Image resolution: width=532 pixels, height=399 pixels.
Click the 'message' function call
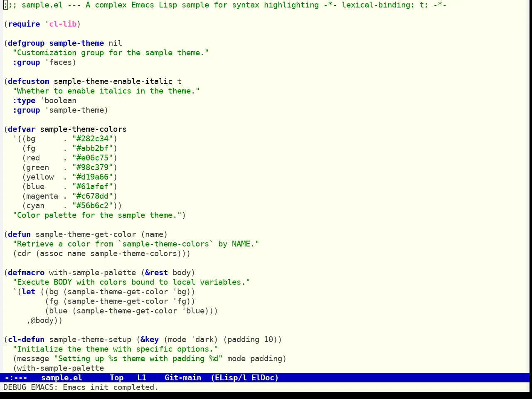tap(33, 359)
